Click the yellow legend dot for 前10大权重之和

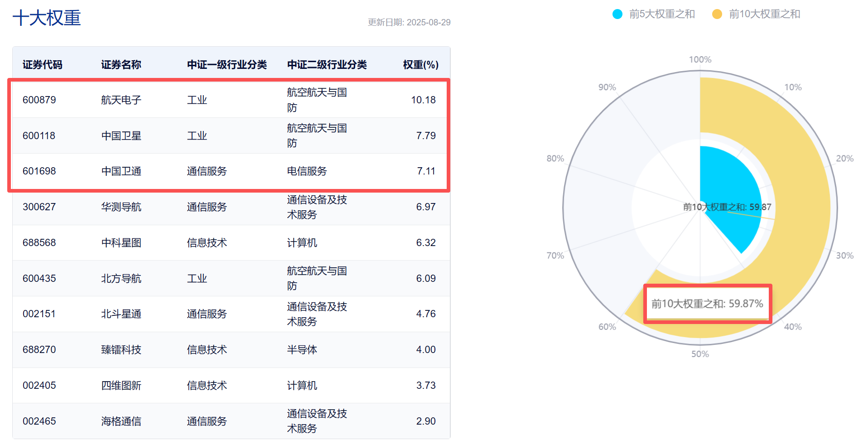point(717,14)
